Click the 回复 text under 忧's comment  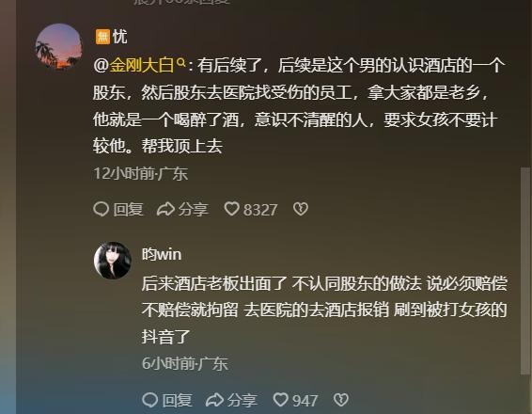pyautogui.click(x=128, y=209)
